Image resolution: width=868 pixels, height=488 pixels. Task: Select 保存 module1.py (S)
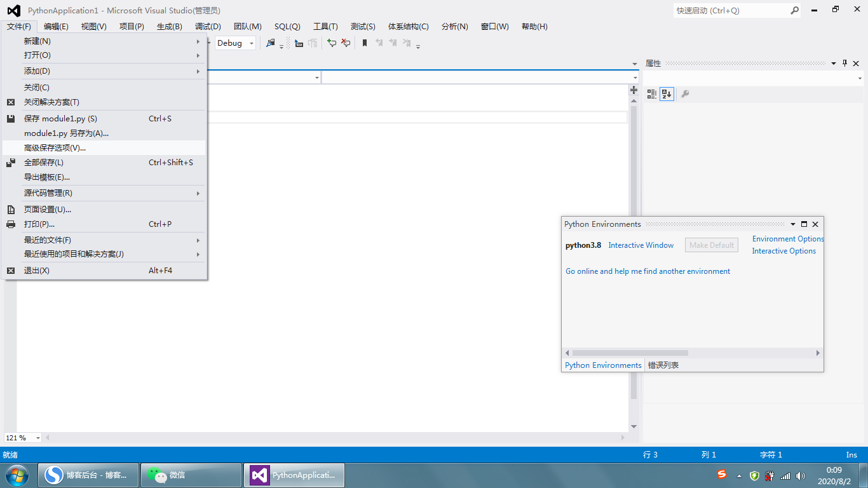coord(104,119)
